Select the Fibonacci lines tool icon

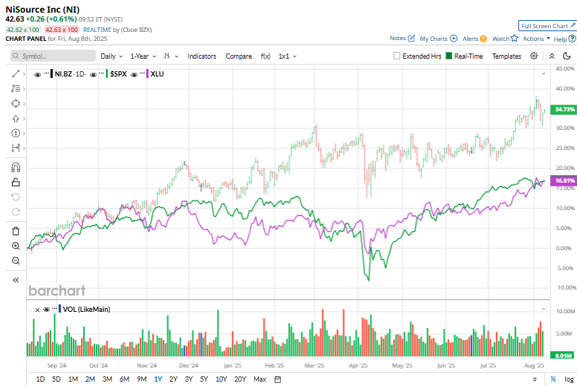16,88
